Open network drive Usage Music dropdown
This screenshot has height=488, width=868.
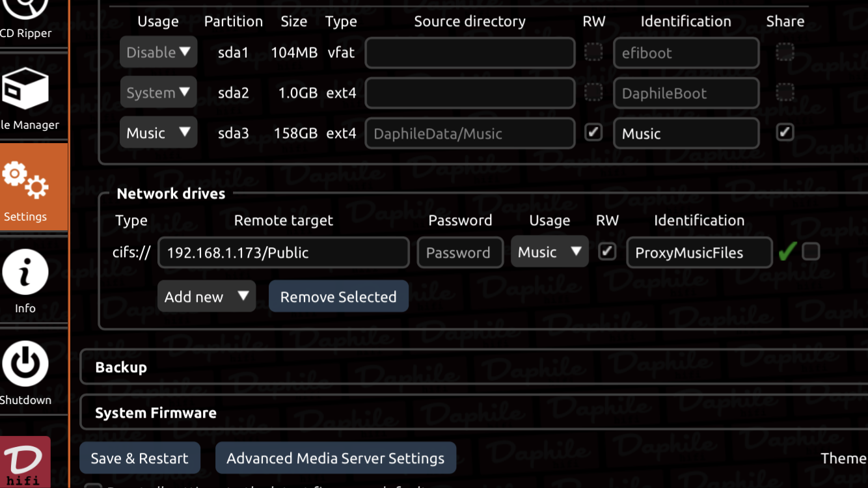tap(550, 252)
